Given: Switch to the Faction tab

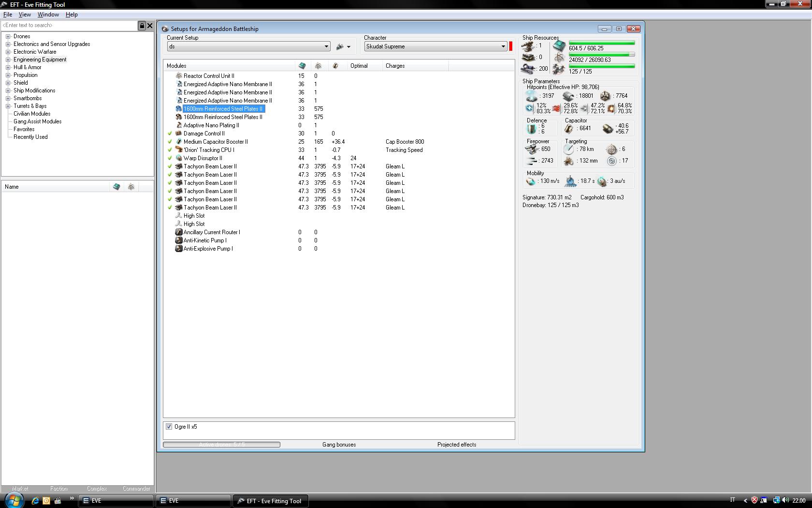Looking at the screenshot, I should (x=58, y=489).
